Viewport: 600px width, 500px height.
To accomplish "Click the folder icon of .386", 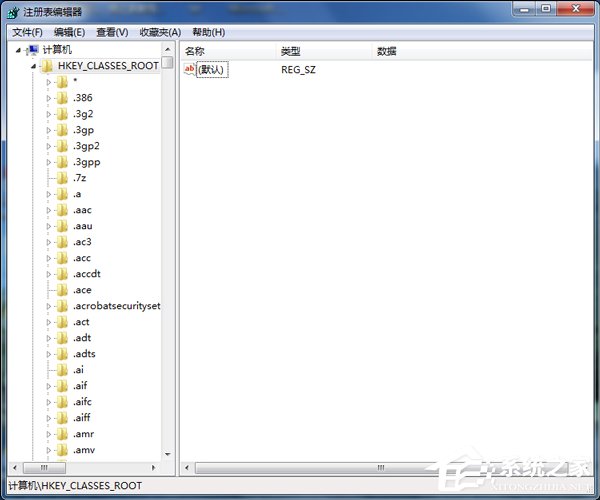I will [x=62, y=98].
